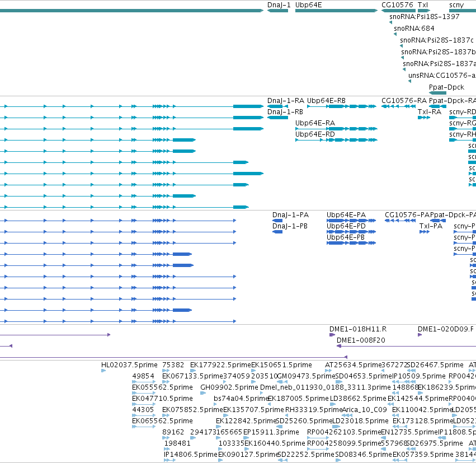Screen dimensions: 476x463
Task: Select the EK160440.5prime EST label
Action: [275, 443]
